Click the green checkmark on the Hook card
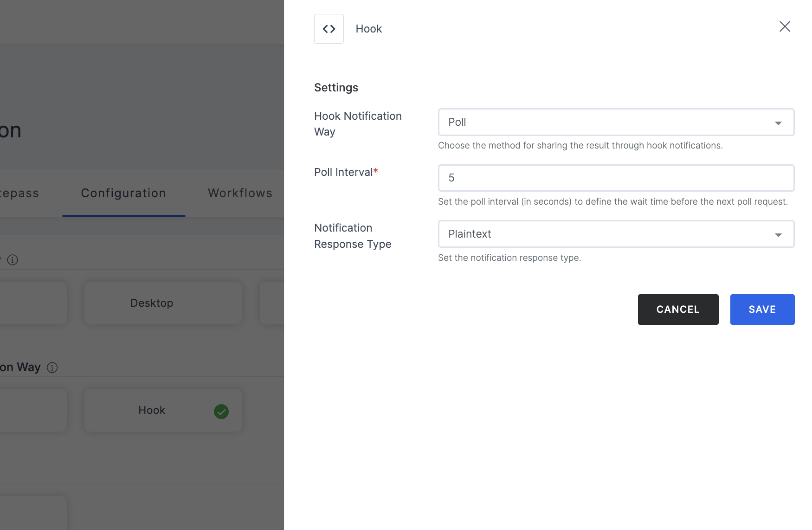 221,411
